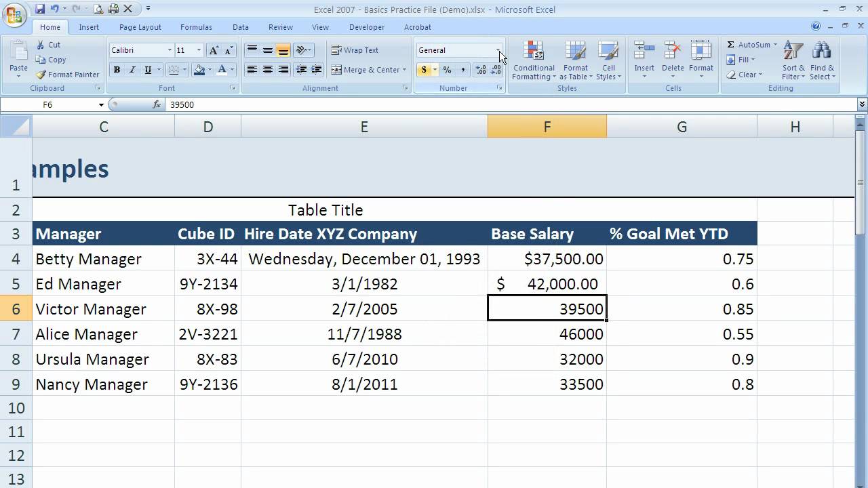Open the font name dropdown

(x=170, y=50)
